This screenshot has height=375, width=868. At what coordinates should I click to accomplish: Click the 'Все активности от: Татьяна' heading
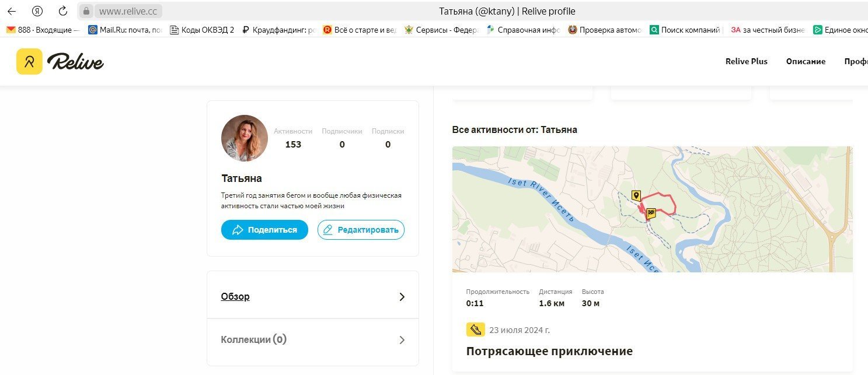click(x=514, y=129)
